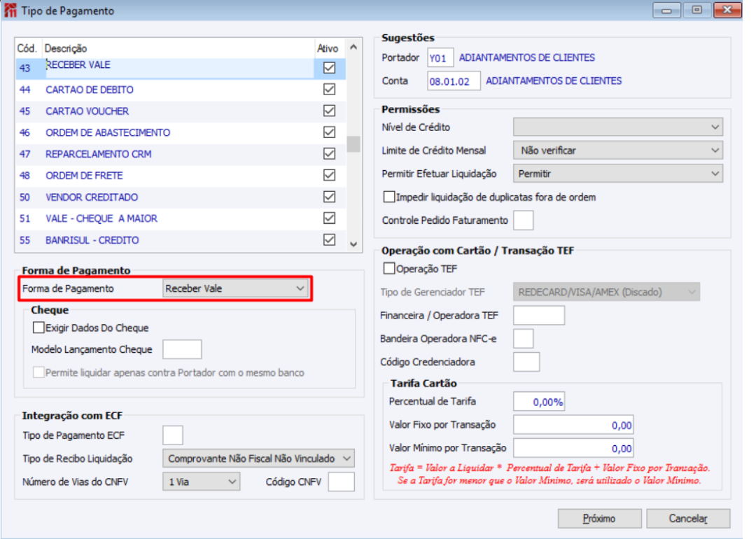The width and height of the screenshot is (756, 539).
Task: Open Permitir Efetuar Liquidação dropdown
Action: click(617, 174)
